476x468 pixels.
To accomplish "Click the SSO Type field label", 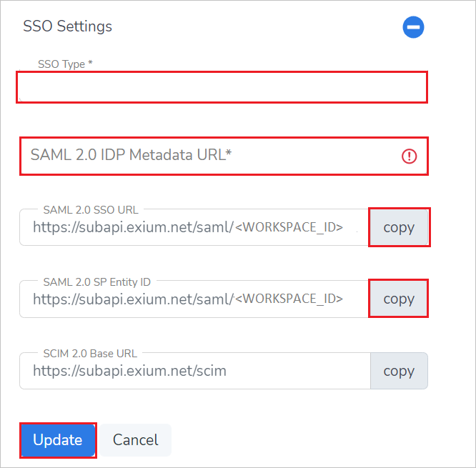I will coord(65,64).
